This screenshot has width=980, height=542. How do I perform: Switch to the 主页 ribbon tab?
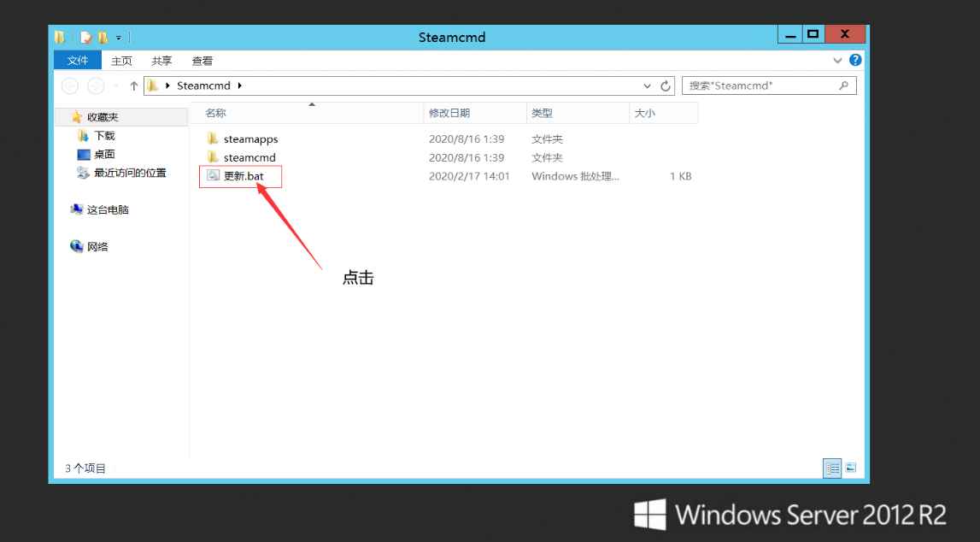pos(121,61)
